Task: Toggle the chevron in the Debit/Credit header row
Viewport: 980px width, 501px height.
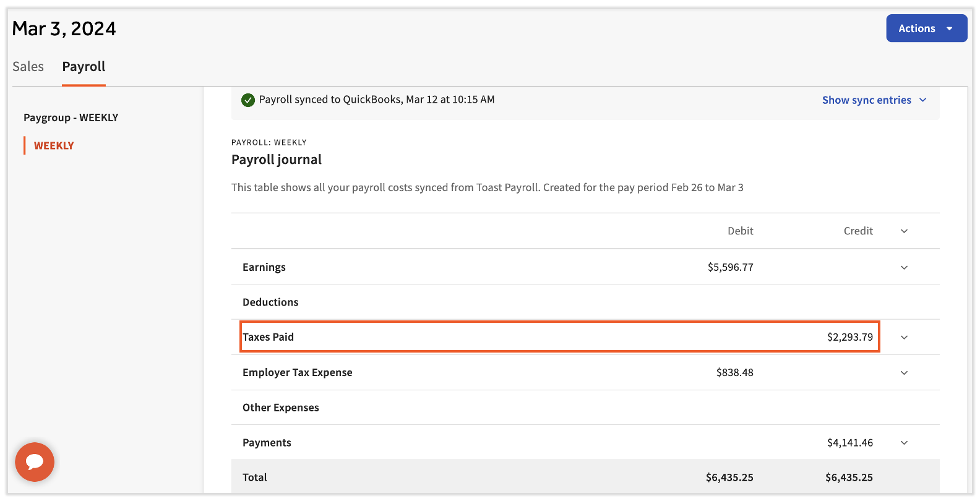Action: tap(904, 231)
